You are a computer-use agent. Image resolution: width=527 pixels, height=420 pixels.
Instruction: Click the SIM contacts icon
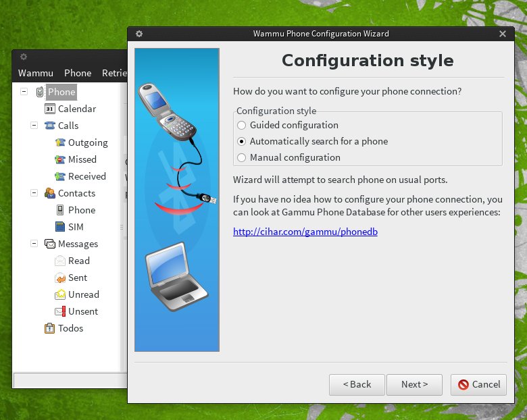point(60,227)
